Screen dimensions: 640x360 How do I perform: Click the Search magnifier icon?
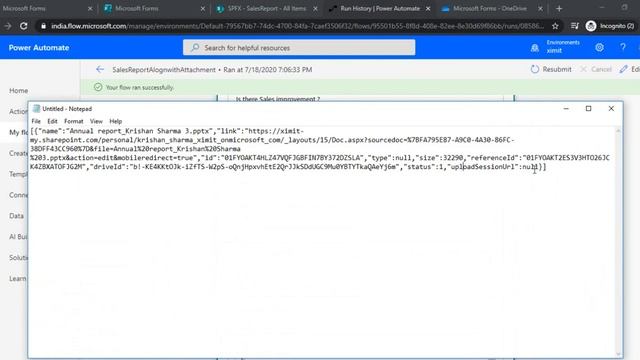tap(195, 48)
